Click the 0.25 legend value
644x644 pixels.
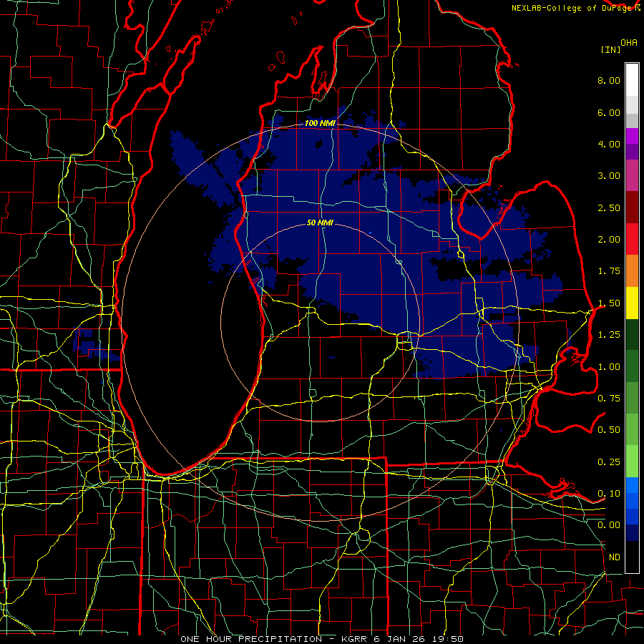point(609,462)
